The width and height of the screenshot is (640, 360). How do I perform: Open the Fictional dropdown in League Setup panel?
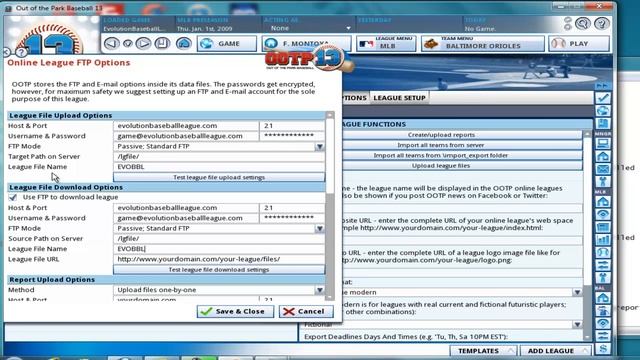tap(577, 324)
